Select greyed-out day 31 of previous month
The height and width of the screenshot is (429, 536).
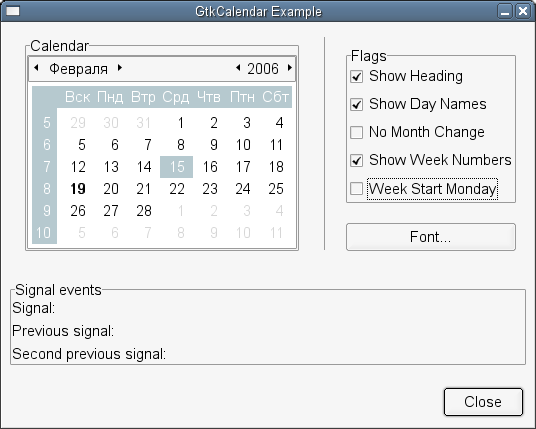(x=144, y=123)
